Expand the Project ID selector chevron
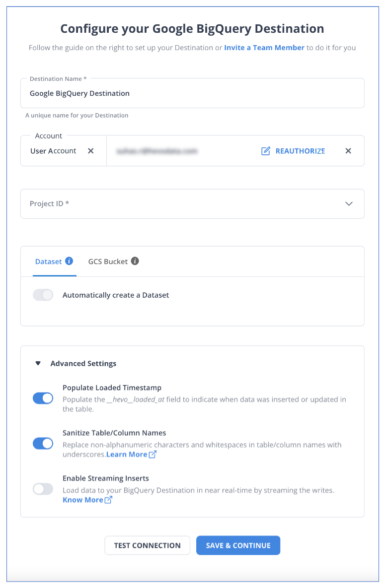 [x=349, y=203]
